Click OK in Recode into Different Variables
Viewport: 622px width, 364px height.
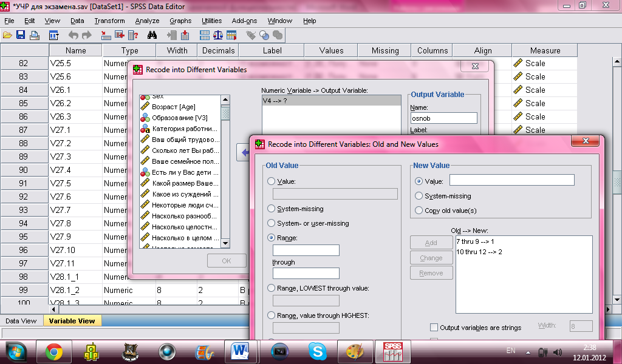click(x=227, y=261)
